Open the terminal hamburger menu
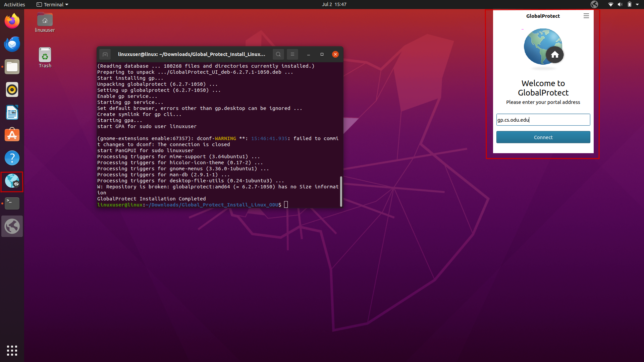This screenshot has height=362, width=644. [292, 54]
